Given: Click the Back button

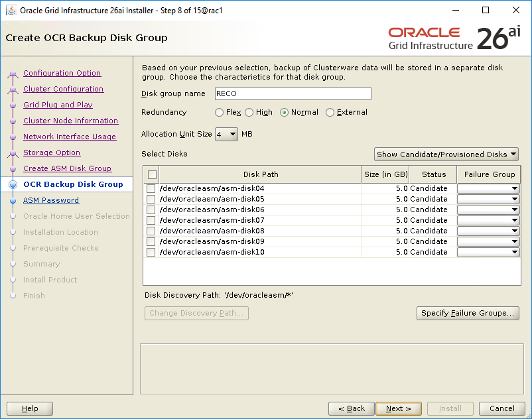Looking at the screenshot, I should [352, 408].
